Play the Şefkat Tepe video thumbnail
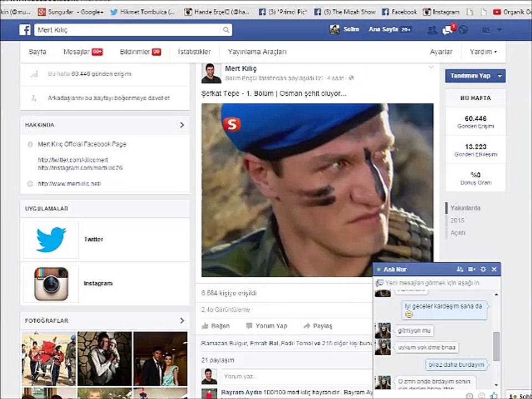 317,190
